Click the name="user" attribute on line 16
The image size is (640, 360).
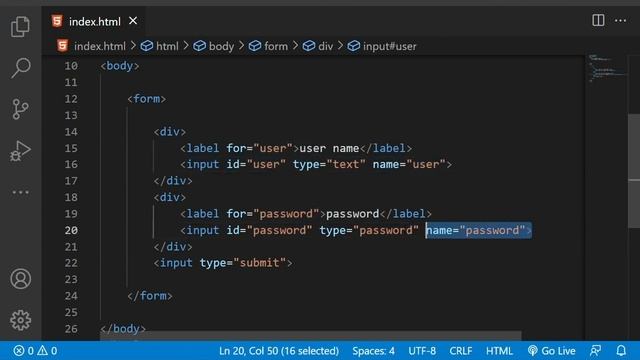tap(409, 164)
